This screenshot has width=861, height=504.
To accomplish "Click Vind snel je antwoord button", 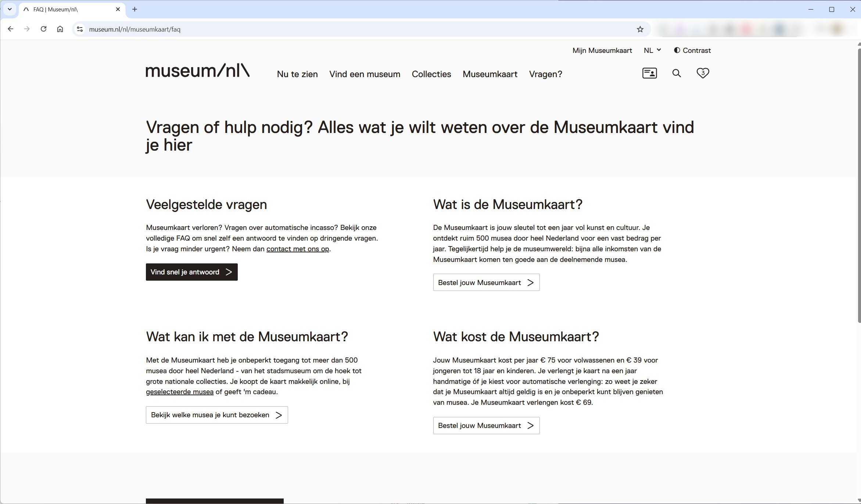I will tap(191, 272).
